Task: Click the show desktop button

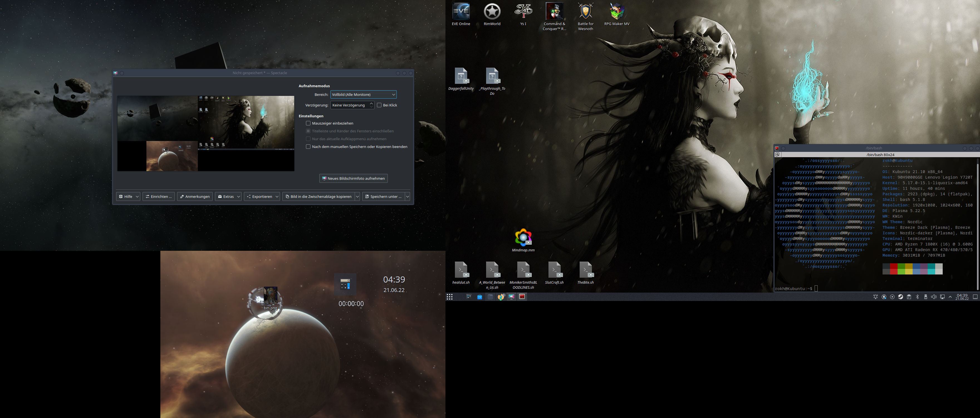Action: 975,297
